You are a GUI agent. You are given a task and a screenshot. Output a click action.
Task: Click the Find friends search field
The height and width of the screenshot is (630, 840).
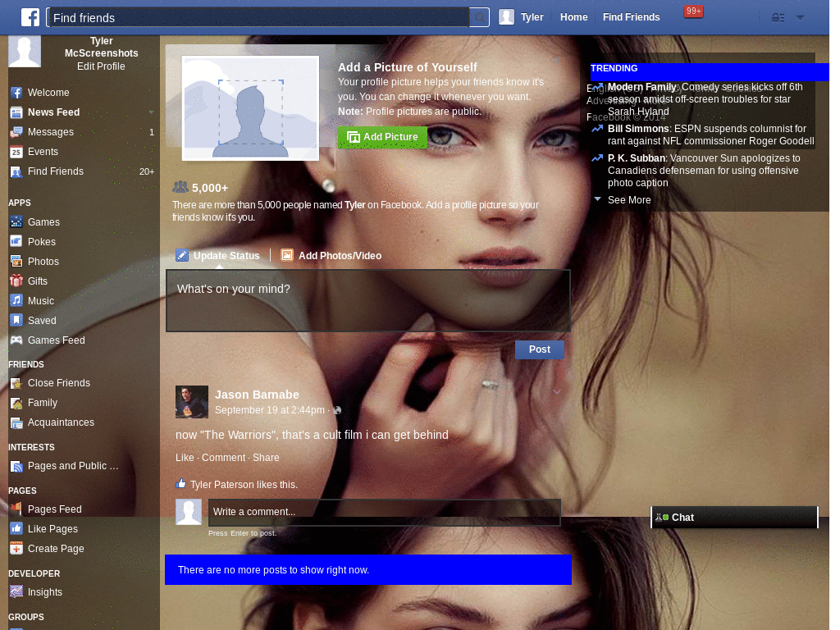click(x=258, y=18)
